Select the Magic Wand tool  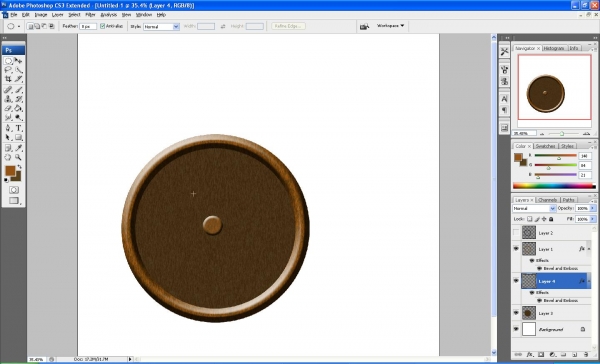(18, 70)
